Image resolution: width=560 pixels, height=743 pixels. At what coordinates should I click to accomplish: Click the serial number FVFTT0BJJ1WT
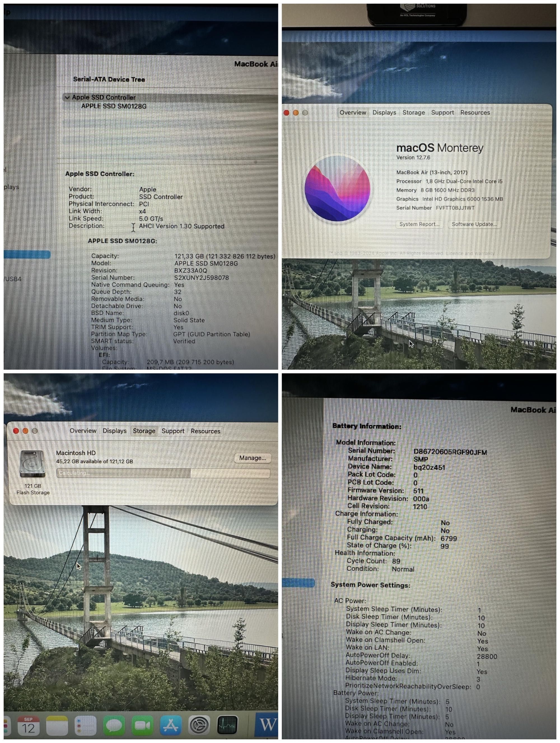[455, 208]
